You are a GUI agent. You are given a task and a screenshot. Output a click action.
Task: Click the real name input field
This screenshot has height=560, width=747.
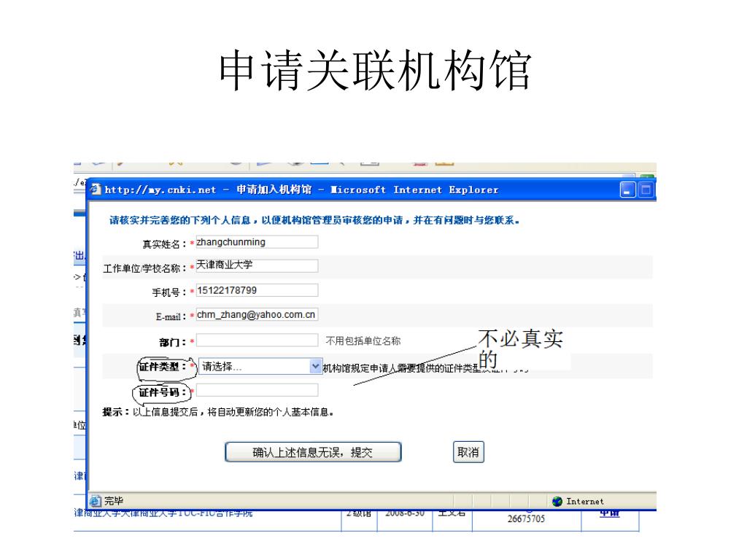257,242
